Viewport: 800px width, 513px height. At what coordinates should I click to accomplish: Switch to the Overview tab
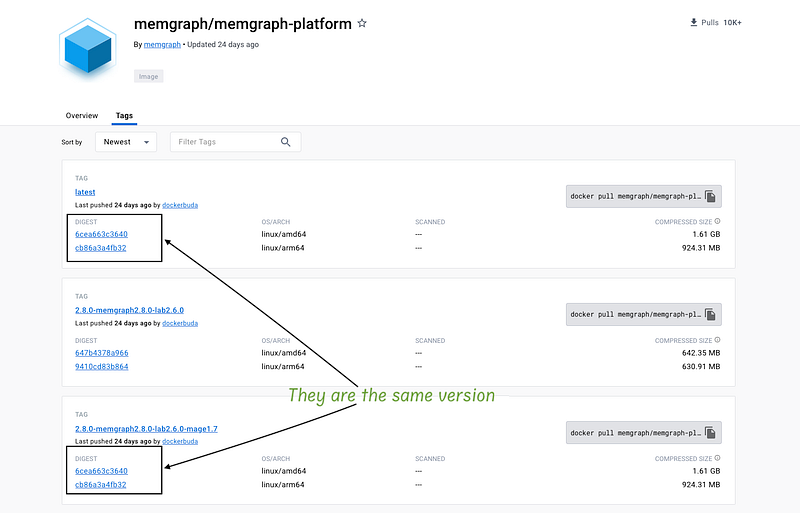(82, 115)
